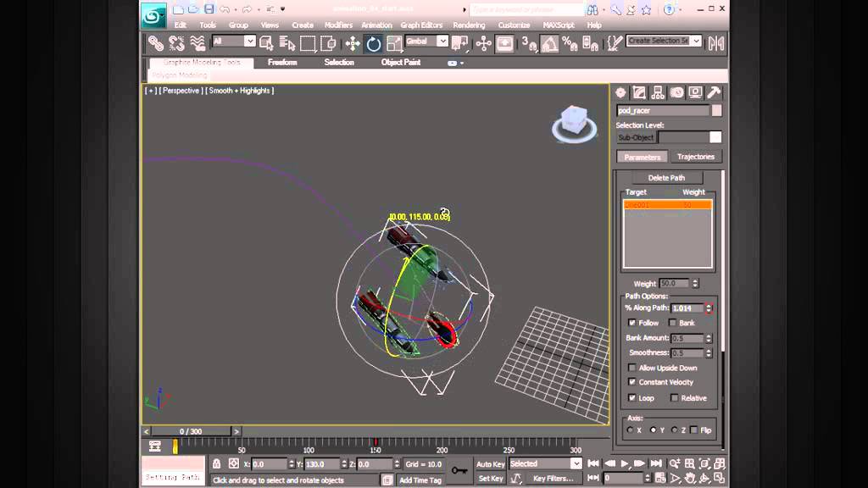The width and height of the screenshot is (868, 488).
Task: Open the key mode Selected dropdown
Action: tap(576, 463)
